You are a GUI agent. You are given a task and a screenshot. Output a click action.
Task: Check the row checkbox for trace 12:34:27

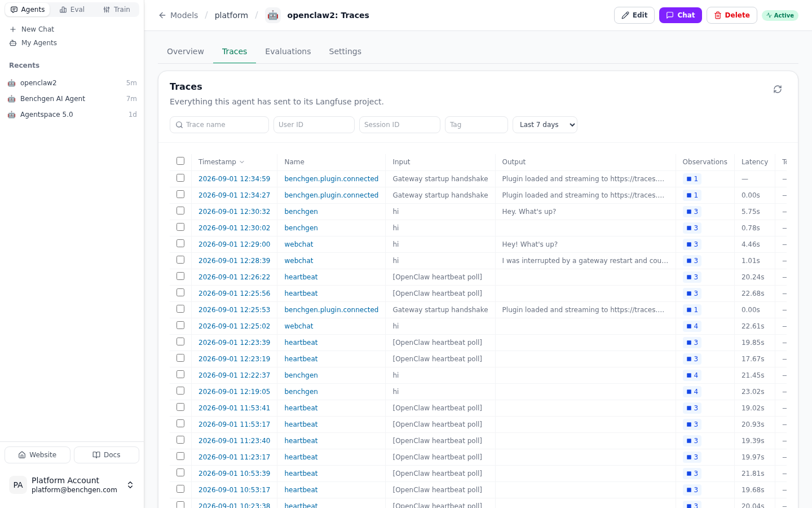tap(180, 194)
